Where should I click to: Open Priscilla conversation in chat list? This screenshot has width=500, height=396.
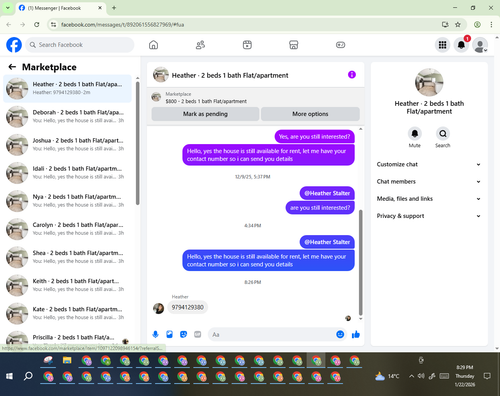coord(67,338)
